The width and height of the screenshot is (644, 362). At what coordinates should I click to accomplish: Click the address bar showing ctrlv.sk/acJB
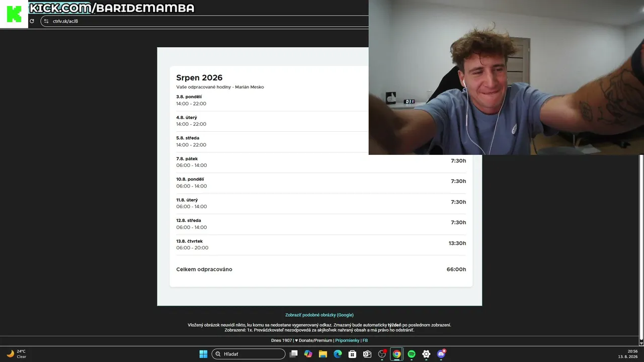(204, 21)
